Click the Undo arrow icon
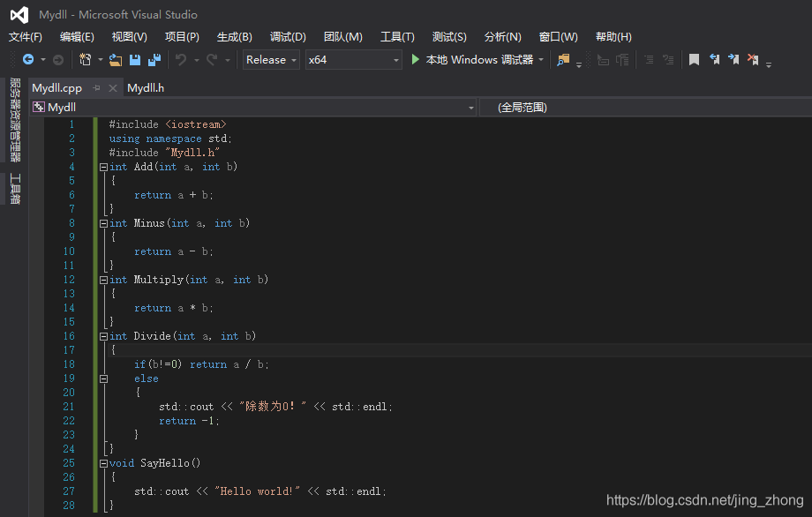This screenshot has height=517, width=812. click(x=181, y=60)
